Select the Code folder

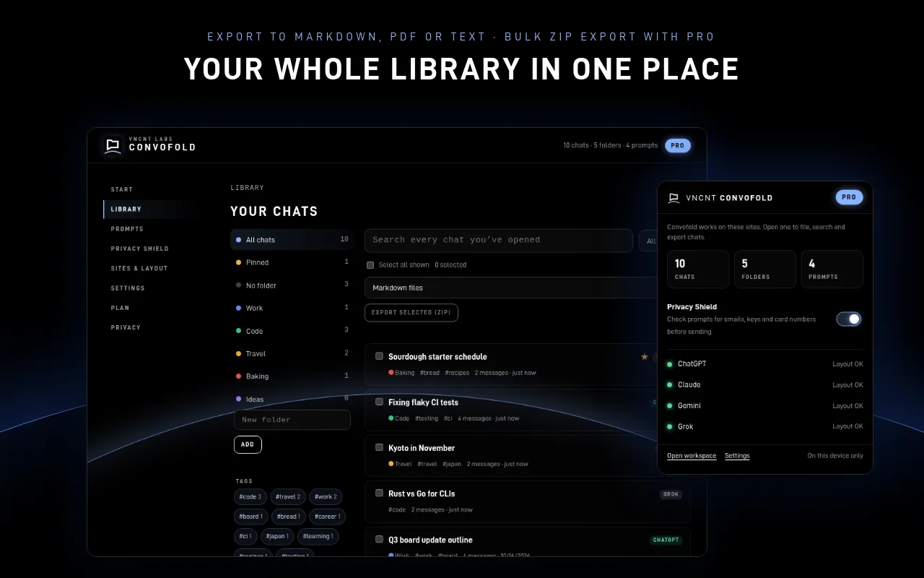coord(292,331)
